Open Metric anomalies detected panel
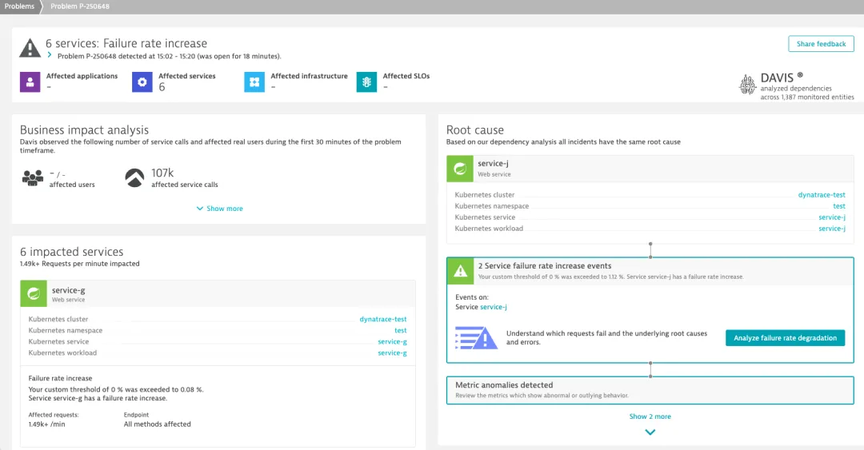Viewport: 864px width, 450px height. [650, 390]
